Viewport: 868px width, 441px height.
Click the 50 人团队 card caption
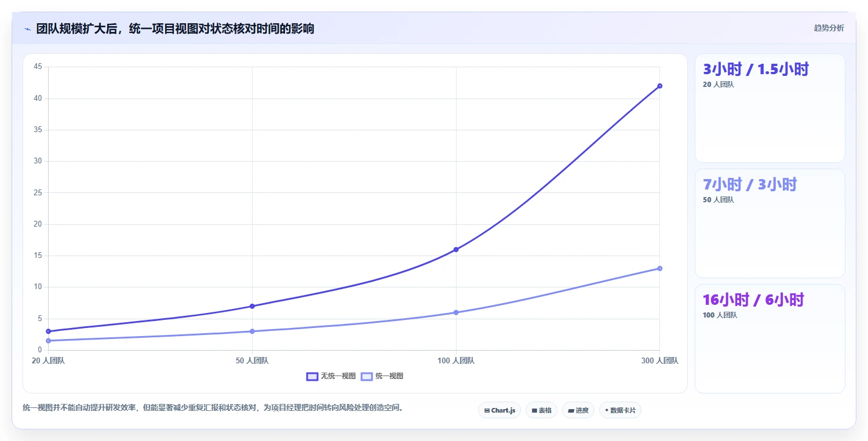[718, 200]
